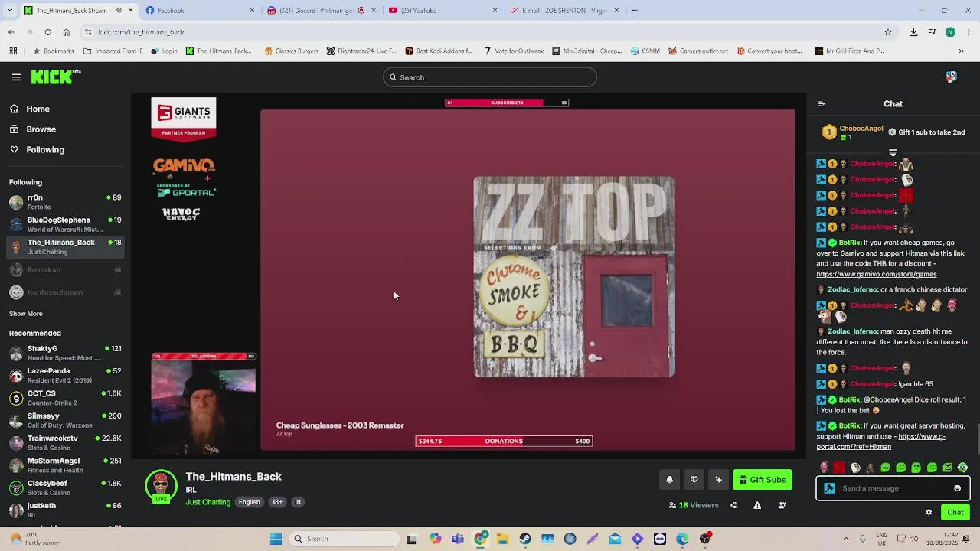Click The_Hitmans_Back streamer avatar below video
The height and width of the screenshot is (551, 980).
point(161,486)
